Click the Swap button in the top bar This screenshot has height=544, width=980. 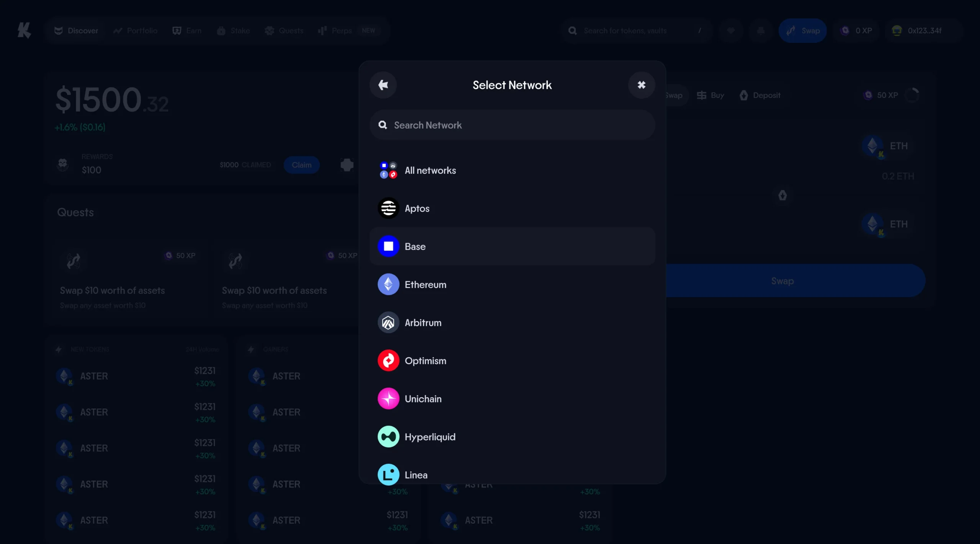click(802, 31)
